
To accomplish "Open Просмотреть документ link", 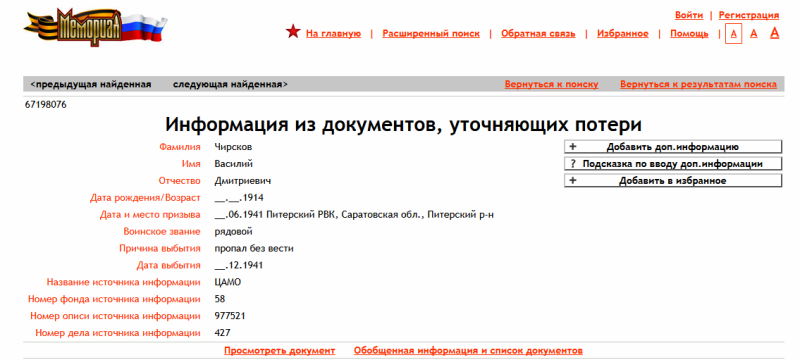I will tap(280, 351).
